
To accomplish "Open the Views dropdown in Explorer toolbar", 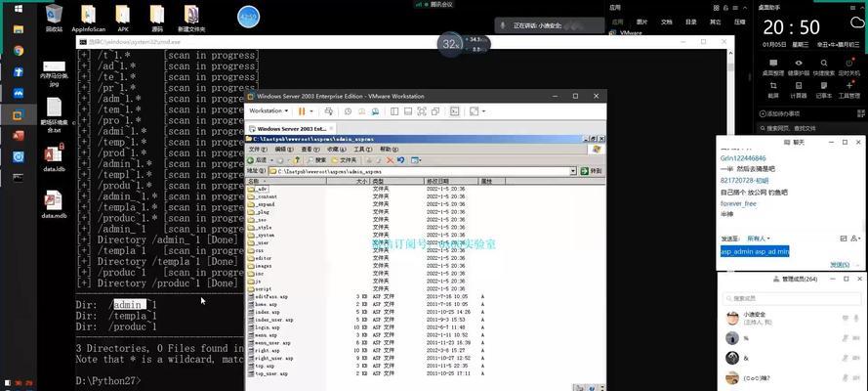I will point(416,160).
